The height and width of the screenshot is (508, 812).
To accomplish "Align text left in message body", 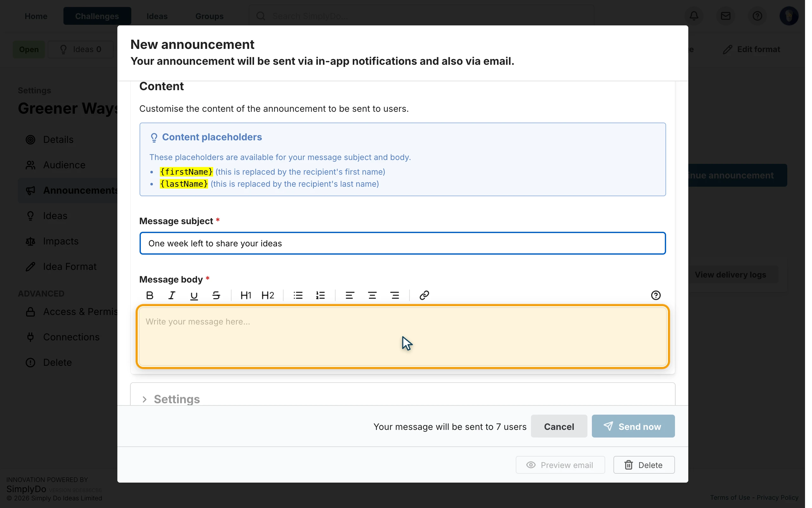I will (350, 295).
